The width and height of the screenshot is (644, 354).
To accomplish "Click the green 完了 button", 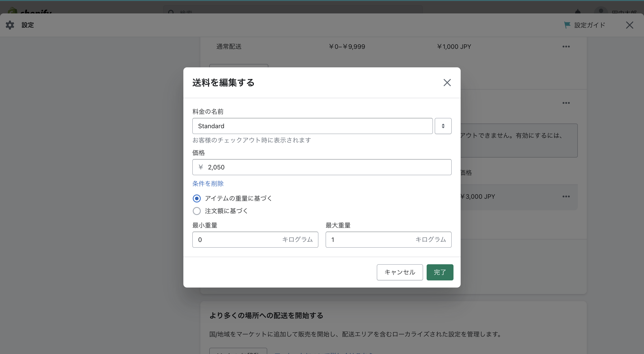I will point(440,272).
